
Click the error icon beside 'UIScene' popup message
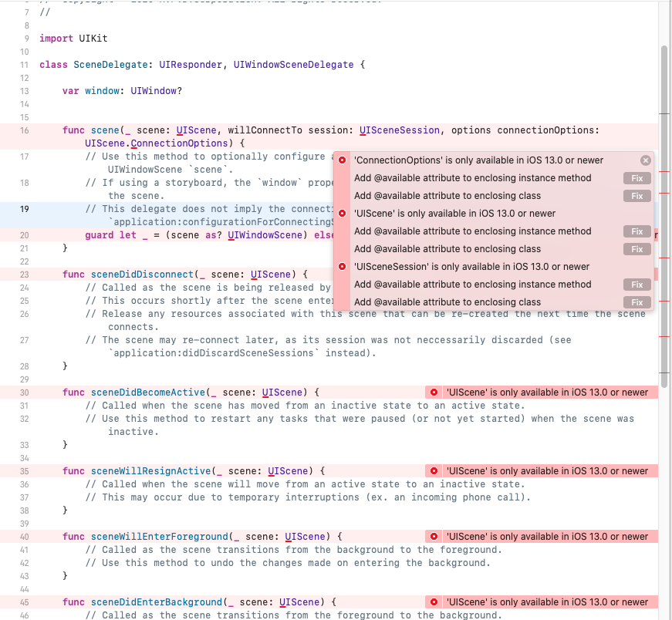[x=342, y=214]
